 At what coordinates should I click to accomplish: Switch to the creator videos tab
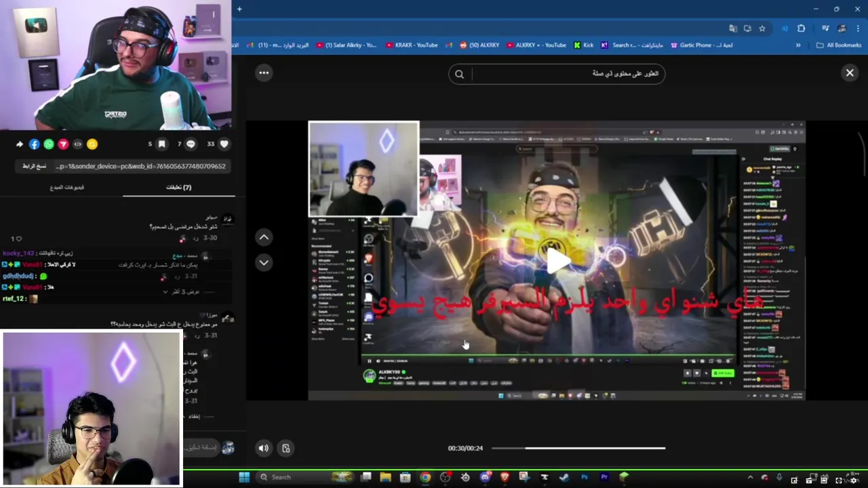[66, 187]
